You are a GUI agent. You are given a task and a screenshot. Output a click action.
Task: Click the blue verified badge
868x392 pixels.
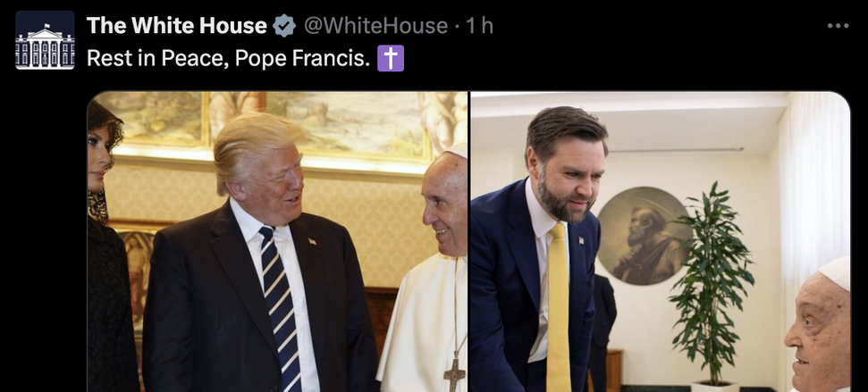pos(284,27)
